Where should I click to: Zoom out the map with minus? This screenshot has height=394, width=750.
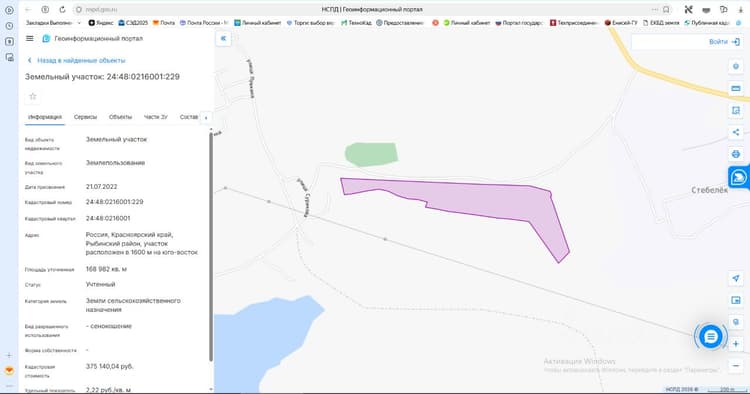(x=736, y=366)
